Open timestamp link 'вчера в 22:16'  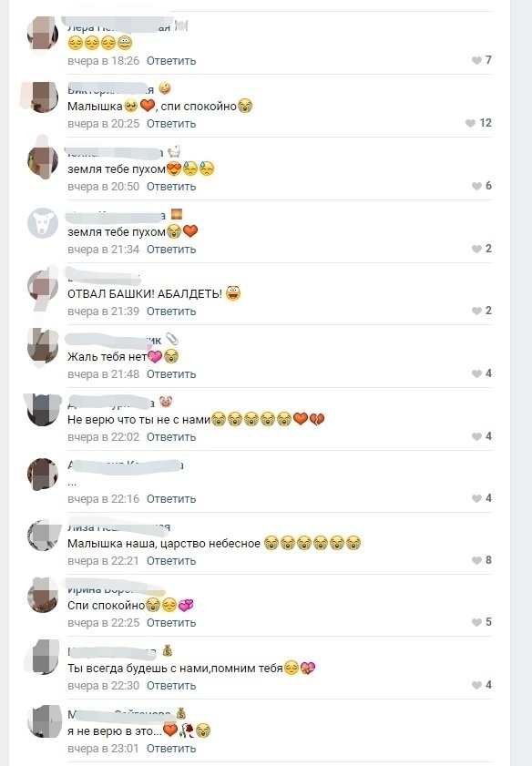[104, 499]
